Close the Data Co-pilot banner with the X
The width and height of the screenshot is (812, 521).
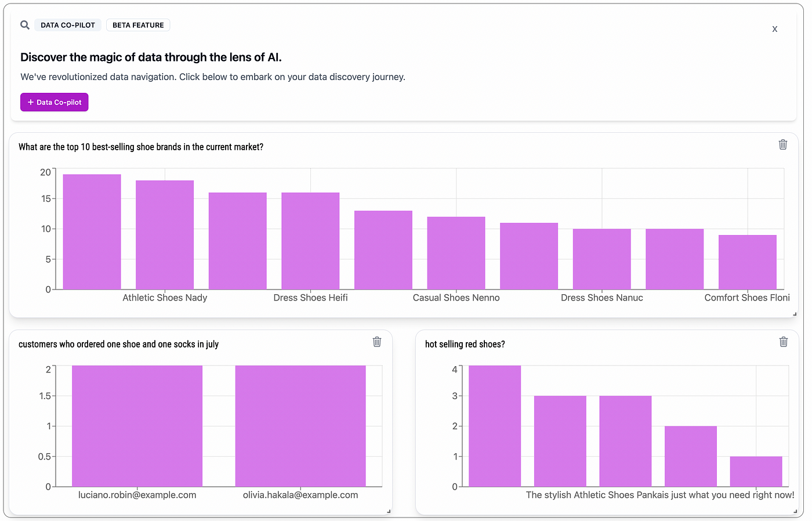tap(775, 29)
